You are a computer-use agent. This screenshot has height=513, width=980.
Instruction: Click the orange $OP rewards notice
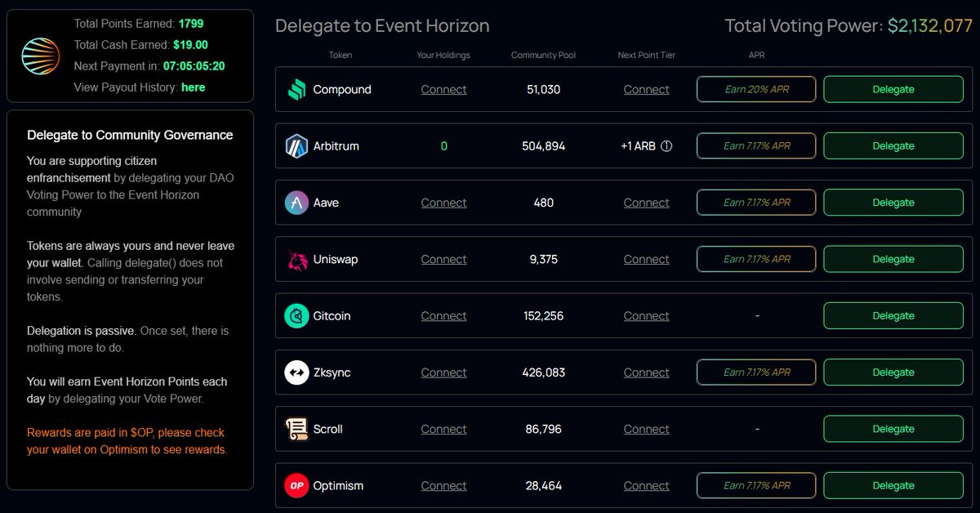coord(127,441)
